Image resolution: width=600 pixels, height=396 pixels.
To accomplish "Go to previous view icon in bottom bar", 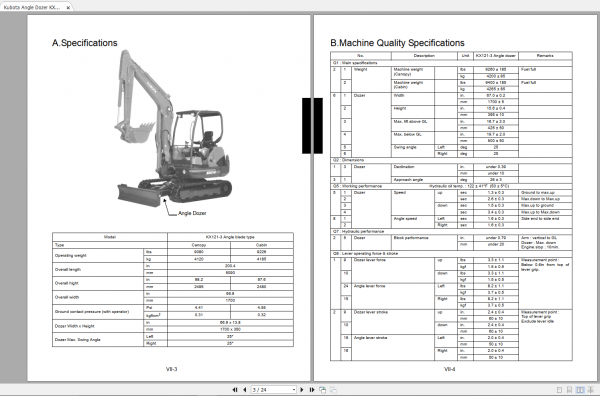I will coord(322,389).
